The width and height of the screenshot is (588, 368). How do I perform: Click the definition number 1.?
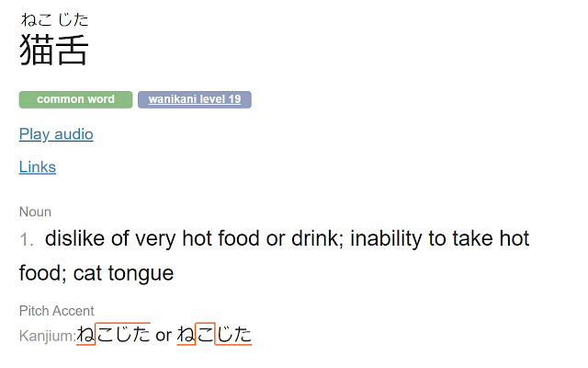(27, 239)
